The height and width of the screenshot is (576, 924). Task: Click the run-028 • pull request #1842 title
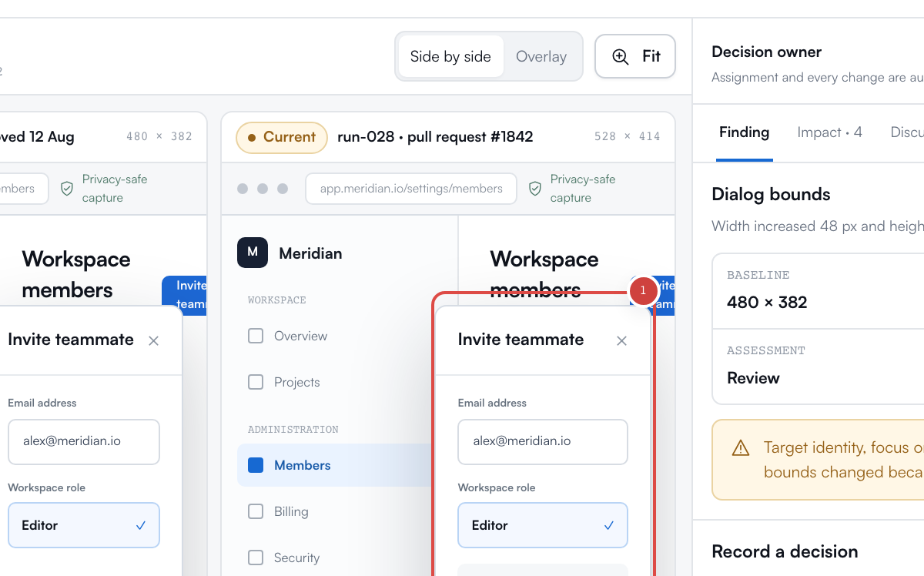coord(435,137)
